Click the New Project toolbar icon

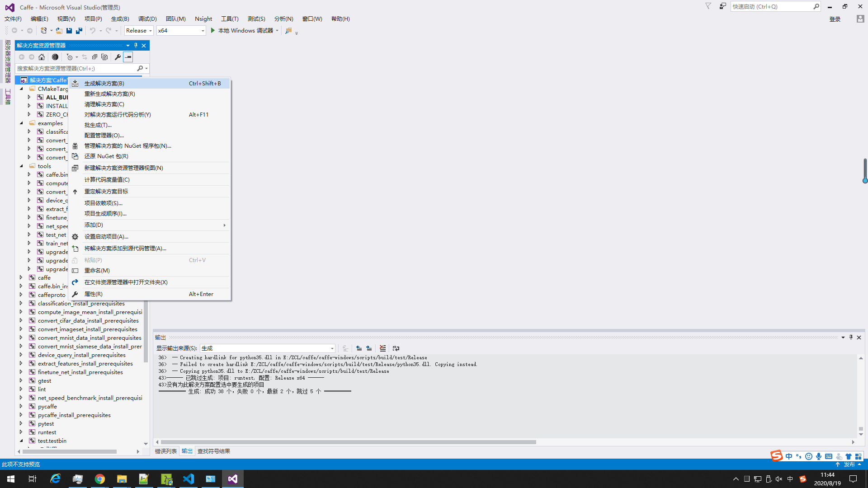pyautogui.click(x=44, y=31)
